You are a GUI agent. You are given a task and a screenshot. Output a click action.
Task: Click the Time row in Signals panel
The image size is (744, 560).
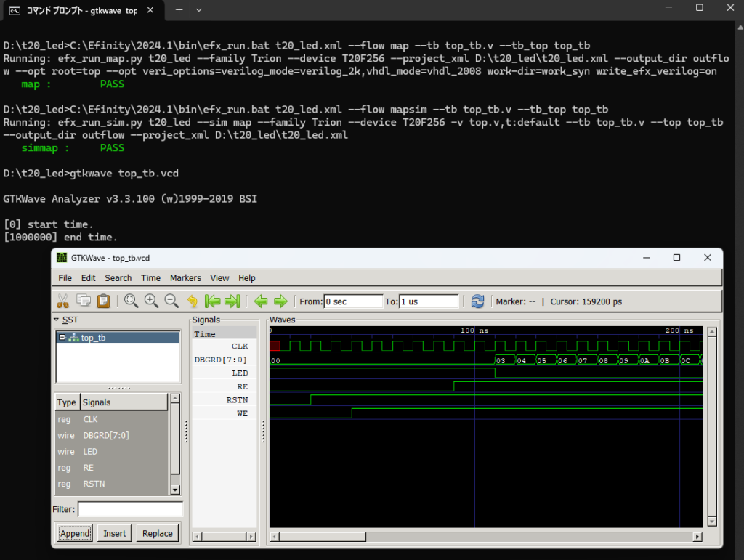[225, 334]
